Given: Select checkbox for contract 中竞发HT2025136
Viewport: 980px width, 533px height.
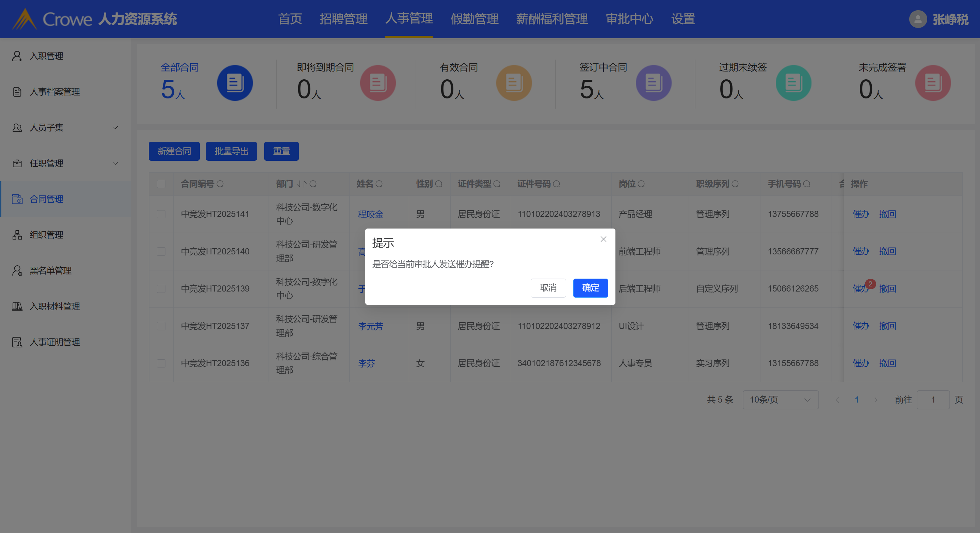Looking at the screenshot, I should click(161, 363).
